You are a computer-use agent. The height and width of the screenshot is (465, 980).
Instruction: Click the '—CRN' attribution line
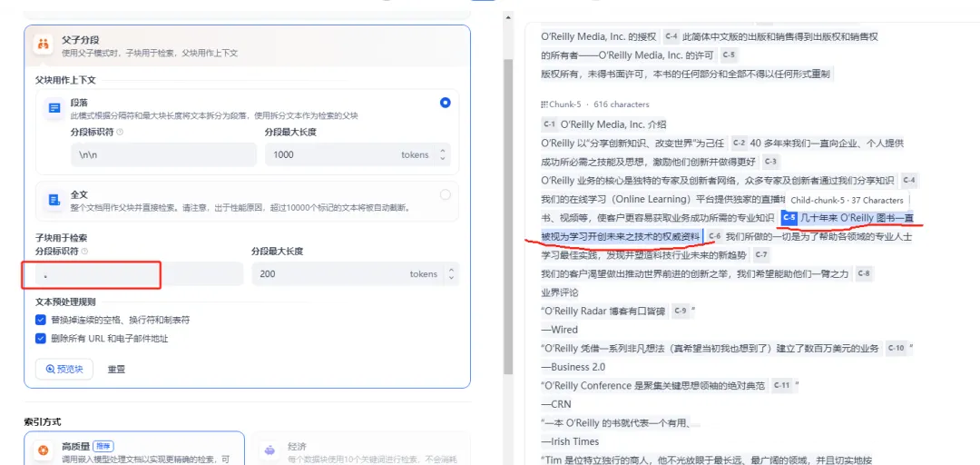pos(556,404)
